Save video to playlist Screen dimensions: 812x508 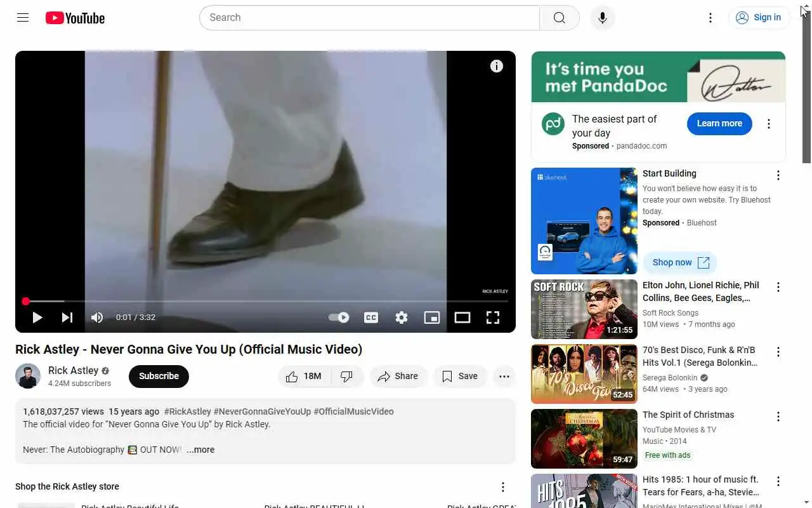[460, 377]
